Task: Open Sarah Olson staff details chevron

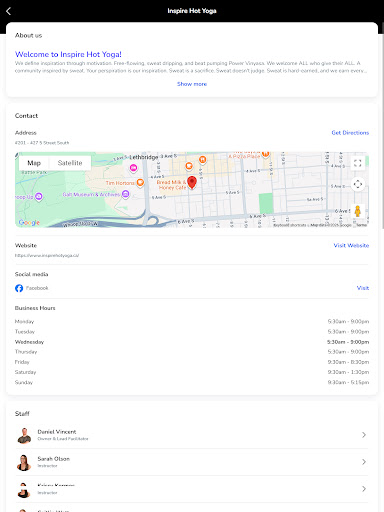Action: coord(364,462)
